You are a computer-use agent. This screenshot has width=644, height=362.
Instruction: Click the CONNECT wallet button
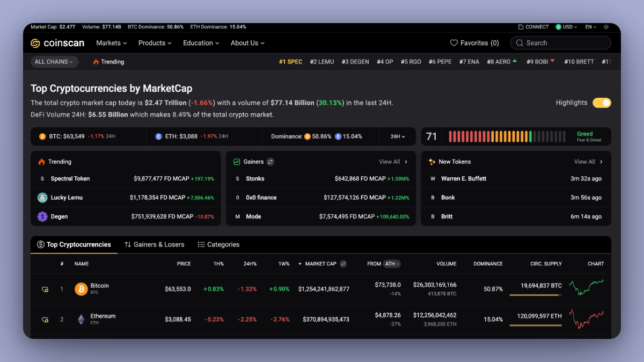(x=533, y=27)
